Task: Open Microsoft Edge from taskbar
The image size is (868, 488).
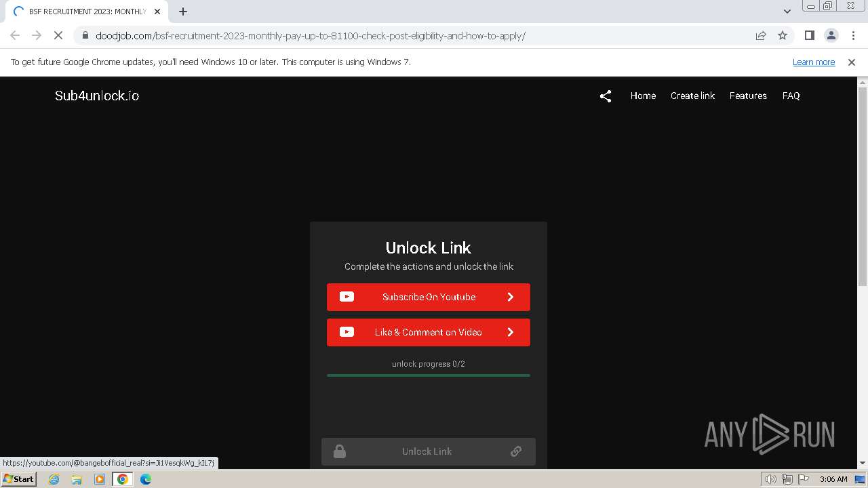Action: click(x=146, y=479)
